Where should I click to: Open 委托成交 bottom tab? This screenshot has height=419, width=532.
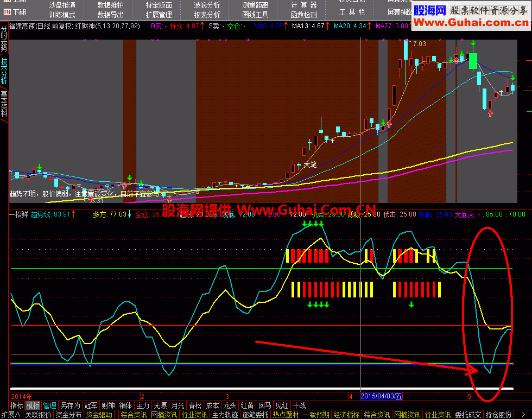[468, 415]
